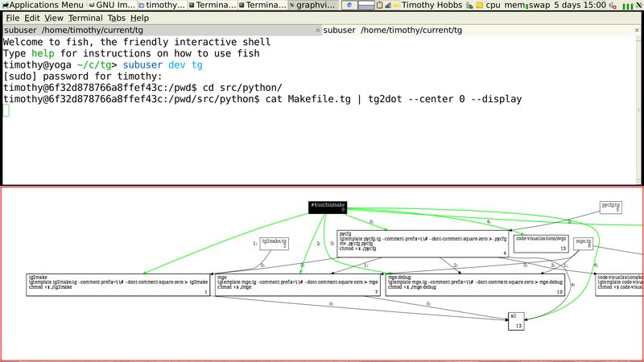Switch to timothy... taskbar window
This screenshot has width=644, height=362.
click(x=162, y=5)
